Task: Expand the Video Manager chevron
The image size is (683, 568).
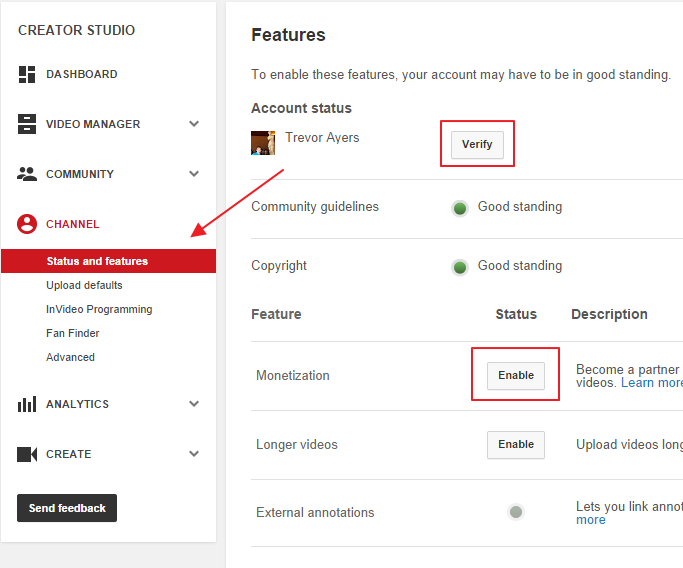Action: coord(194,124)
